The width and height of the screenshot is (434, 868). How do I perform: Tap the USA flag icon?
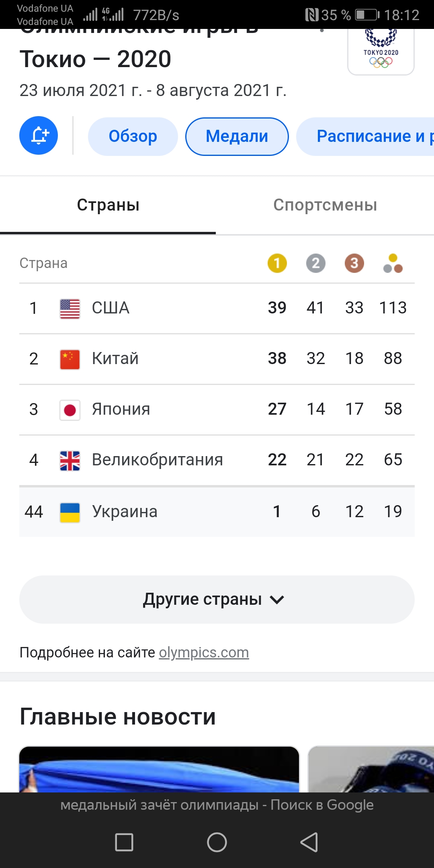pyautogui.click(x=70, y=309)
